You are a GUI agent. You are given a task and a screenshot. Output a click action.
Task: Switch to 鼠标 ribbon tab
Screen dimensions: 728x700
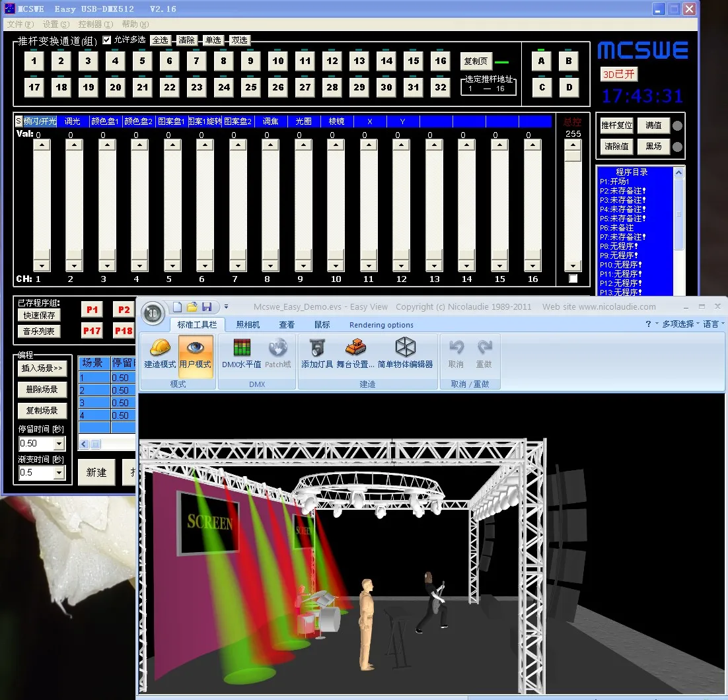[322, 325]
